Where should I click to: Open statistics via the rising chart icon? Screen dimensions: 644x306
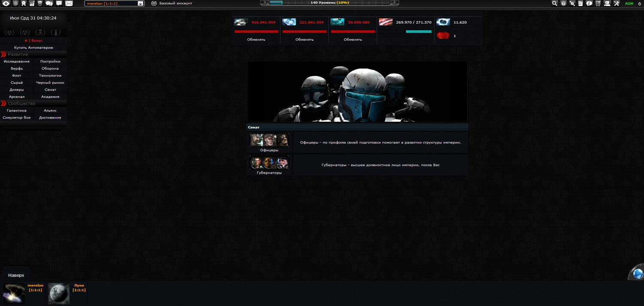tap(32, 3)
